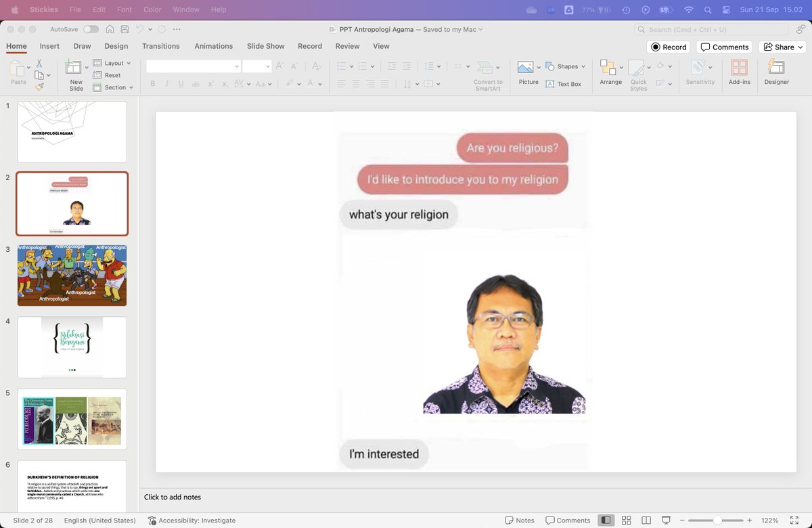
Task: Switch to the Design tab
Action: [x=116, y=46]
